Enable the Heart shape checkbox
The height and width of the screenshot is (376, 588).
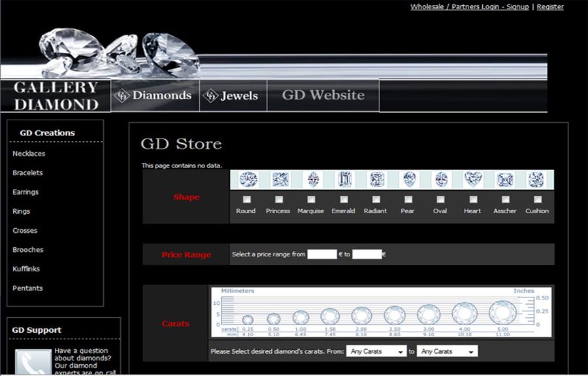pos(474,199)
